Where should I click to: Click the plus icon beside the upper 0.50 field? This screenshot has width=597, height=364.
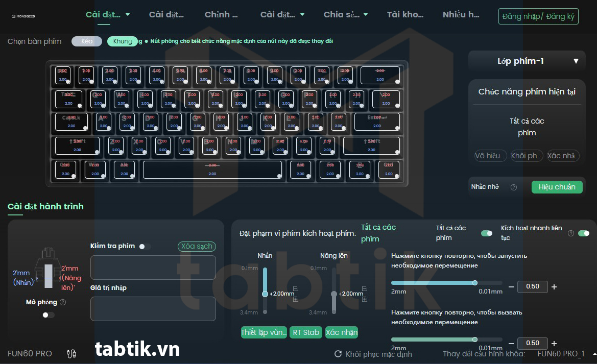554,287
